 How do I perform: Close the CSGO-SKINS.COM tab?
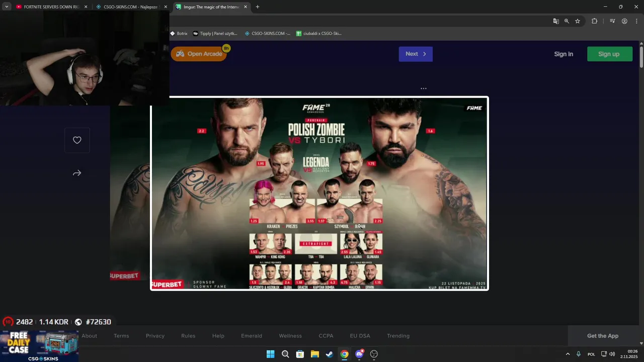point(166,7)
